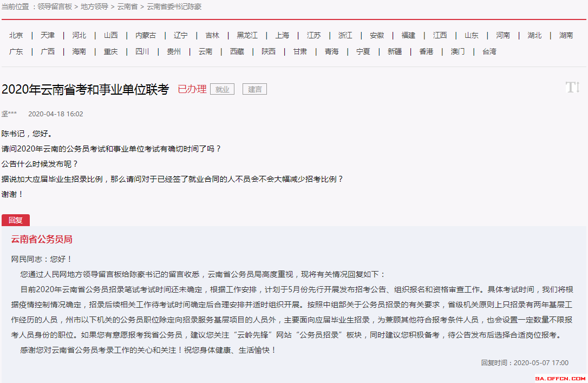588x383 pixels.
Task: Select the 广西 region
Action: (48, 51)
